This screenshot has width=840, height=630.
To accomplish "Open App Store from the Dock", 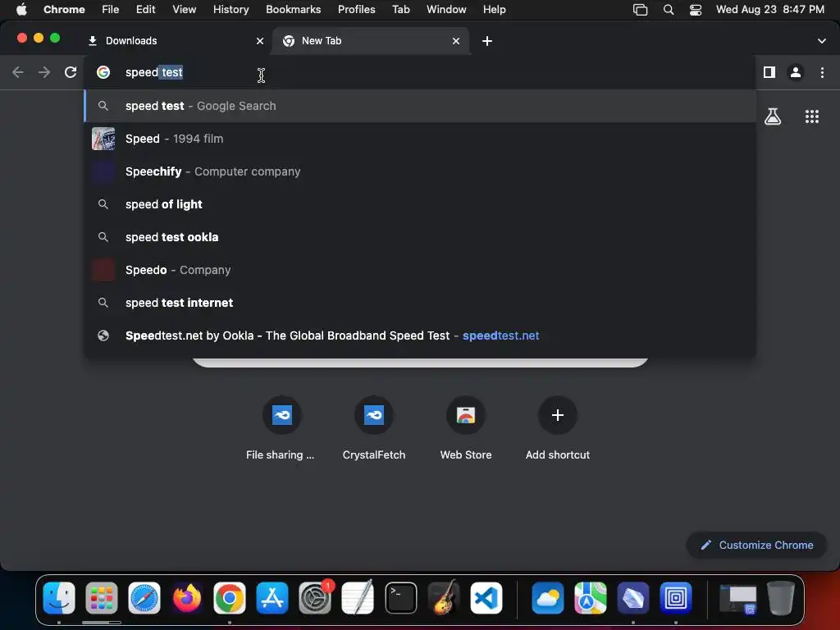I will [272, 597].
